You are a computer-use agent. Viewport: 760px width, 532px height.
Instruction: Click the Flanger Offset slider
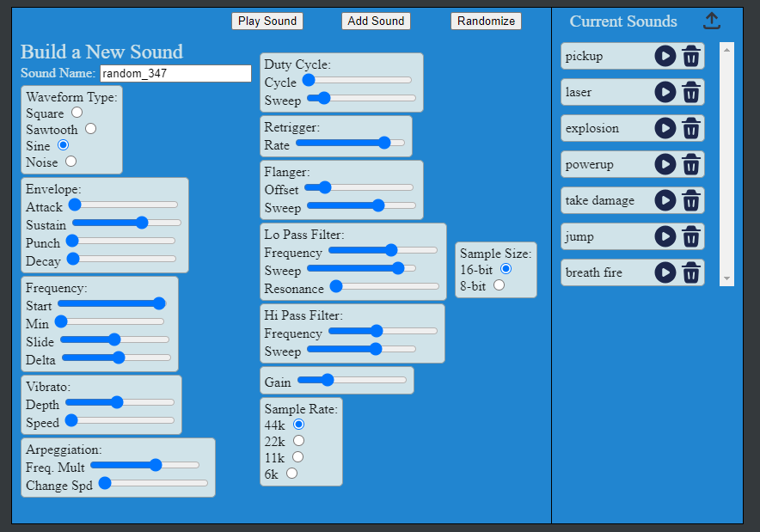(359, 187)
